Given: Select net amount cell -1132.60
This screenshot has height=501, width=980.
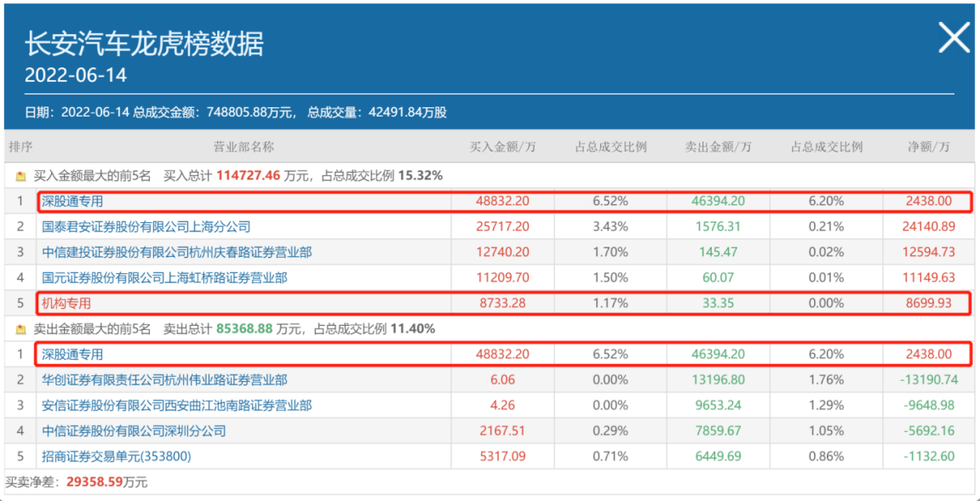Looking at the screenshot, I should (930, 457).
